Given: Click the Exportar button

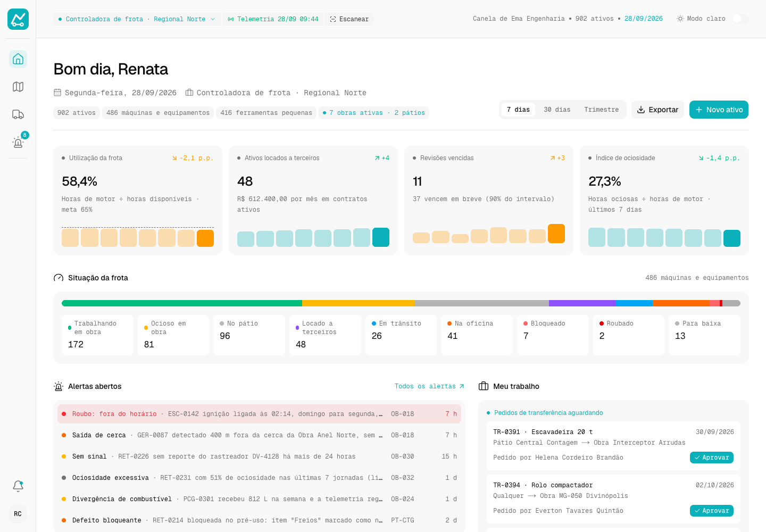Looking at the screenshot, I should coord(657,110).
